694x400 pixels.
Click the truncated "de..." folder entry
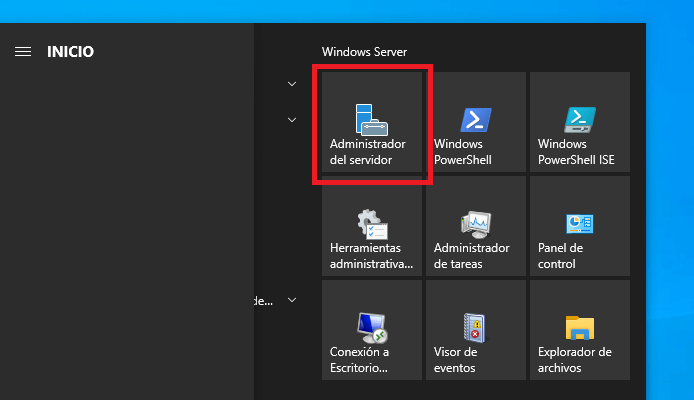(x=264, y=301)
